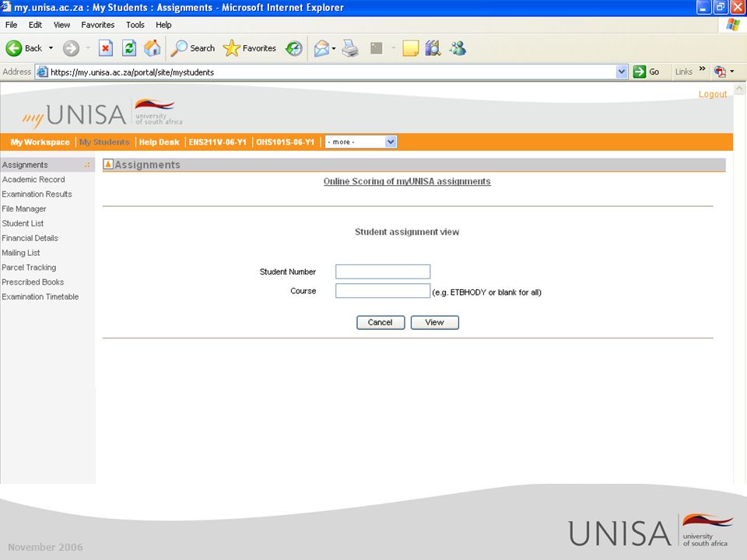Expand the Mail dropdown arrow
Image resolution: width=747 pixels, height=560 pixels.
tap(334, 48)
